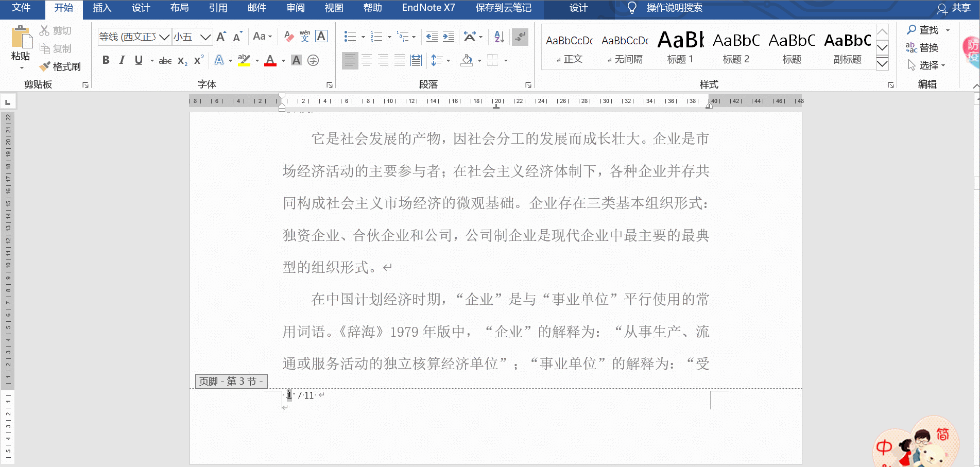Click the Sort icon in paragraph group
This screenshot has height=467, width=980.
(x=497, y=36)
